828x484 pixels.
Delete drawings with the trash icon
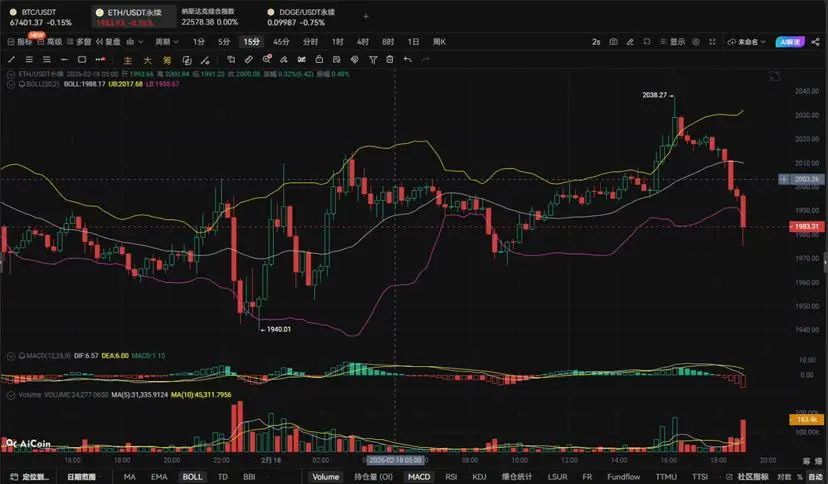coord(390,60)
